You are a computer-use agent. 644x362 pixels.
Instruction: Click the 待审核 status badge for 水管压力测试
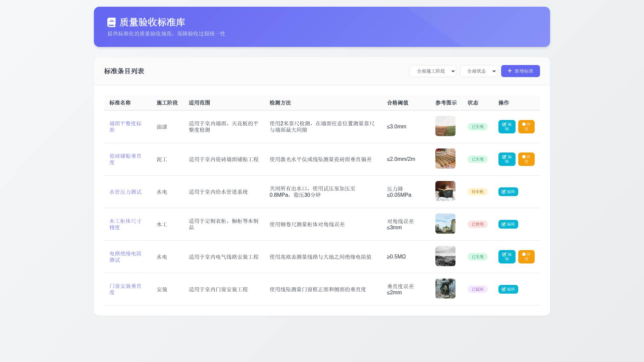[x=477, y=192]
